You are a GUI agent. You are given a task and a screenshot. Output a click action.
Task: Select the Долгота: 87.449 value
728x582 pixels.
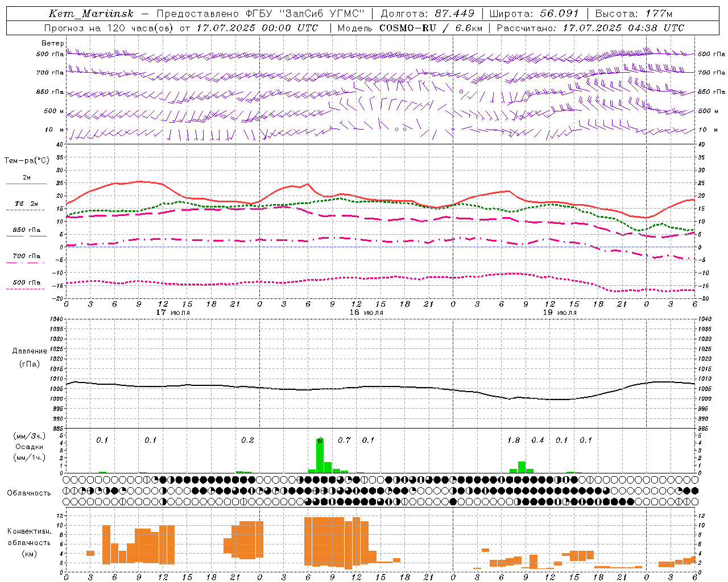427,14
